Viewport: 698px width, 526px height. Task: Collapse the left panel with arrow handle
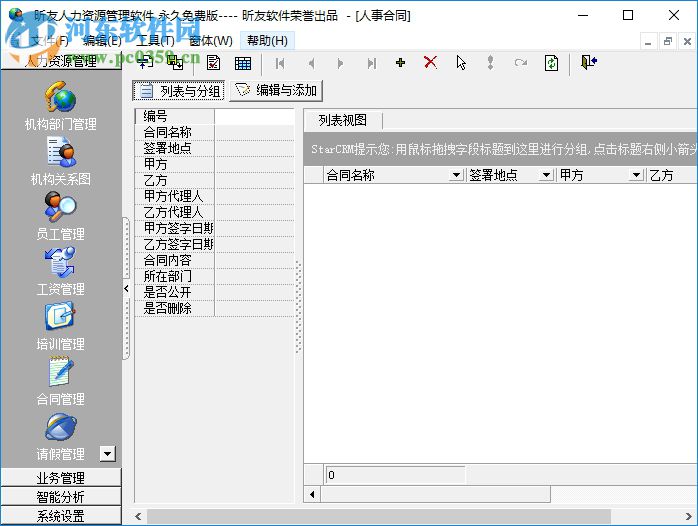click(126, 289)
